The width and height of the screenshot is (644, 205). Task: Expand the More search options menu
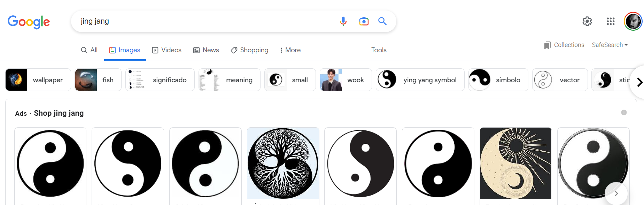pyautogui.click(x=290, y=50)
